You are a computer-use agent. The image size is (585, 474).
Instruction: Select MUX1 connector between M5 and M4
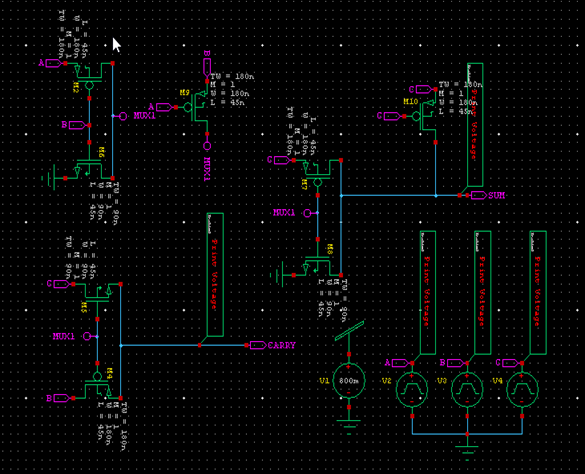click(87, 336)
